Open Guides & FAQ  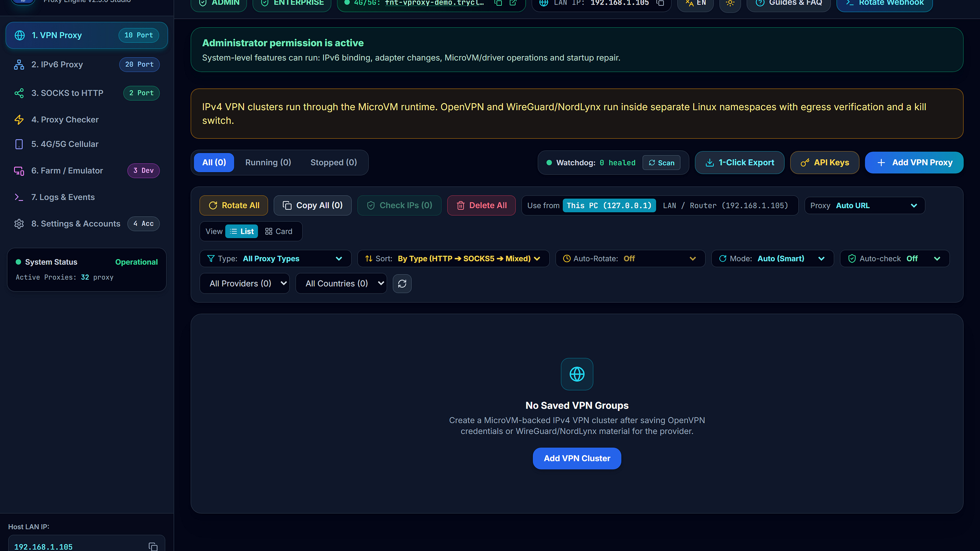click(789, 3)
